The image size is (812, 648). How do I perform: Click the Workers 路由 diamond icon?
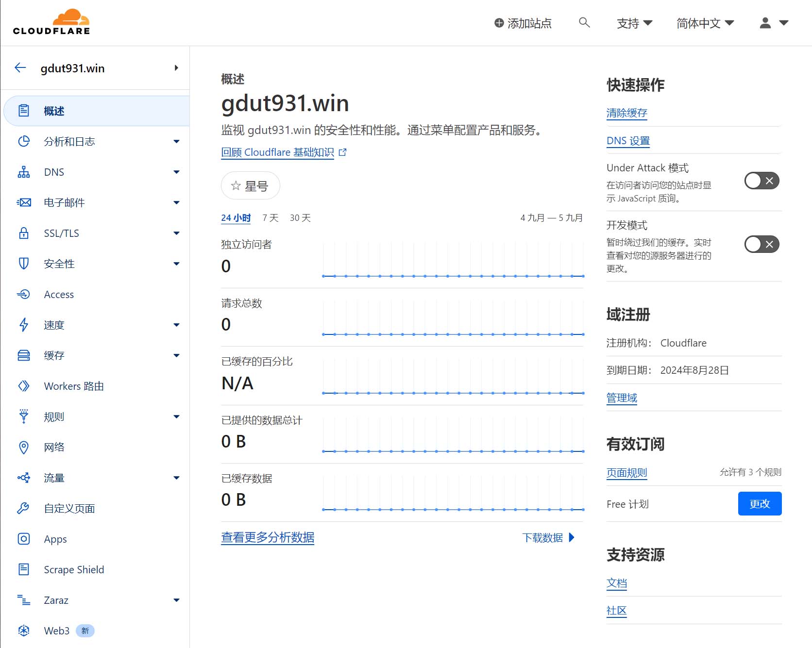coord(24,386)
